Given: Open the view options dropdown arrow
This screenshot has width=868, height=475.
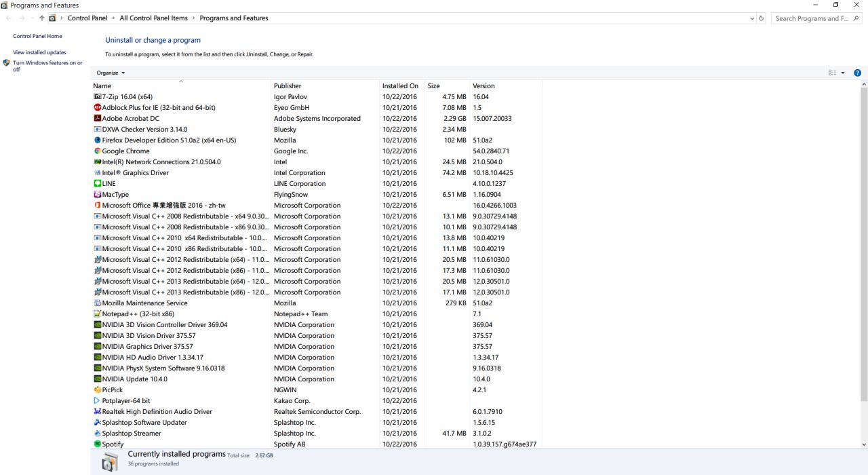Looking at the screenshot, I should 844,73.
